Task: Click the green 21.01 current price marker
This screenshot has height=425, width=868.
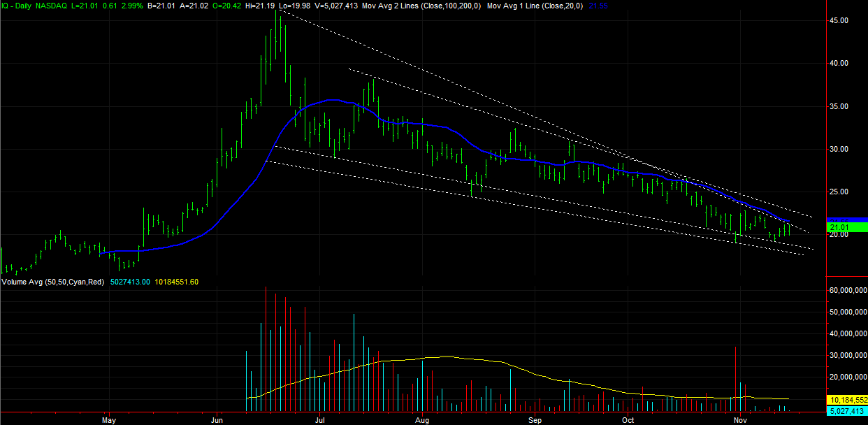Action: (x=847, y=227)
